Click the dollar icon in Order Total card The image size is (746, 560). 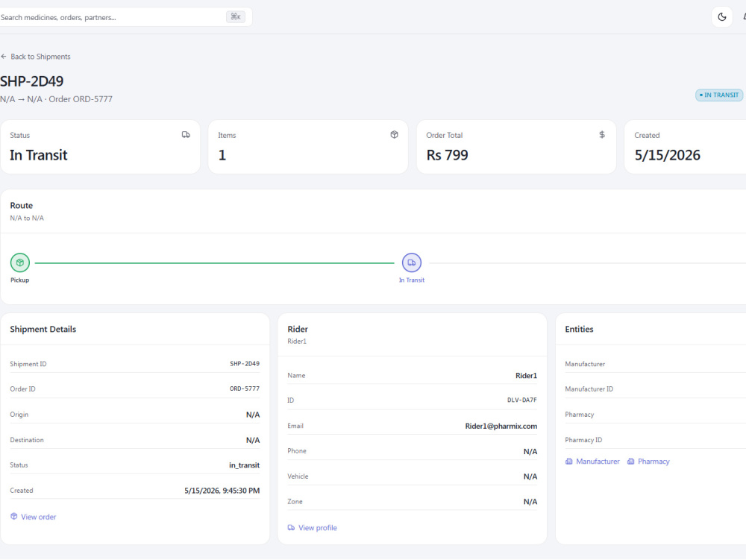pyautogui.click(x=602, y=135)
